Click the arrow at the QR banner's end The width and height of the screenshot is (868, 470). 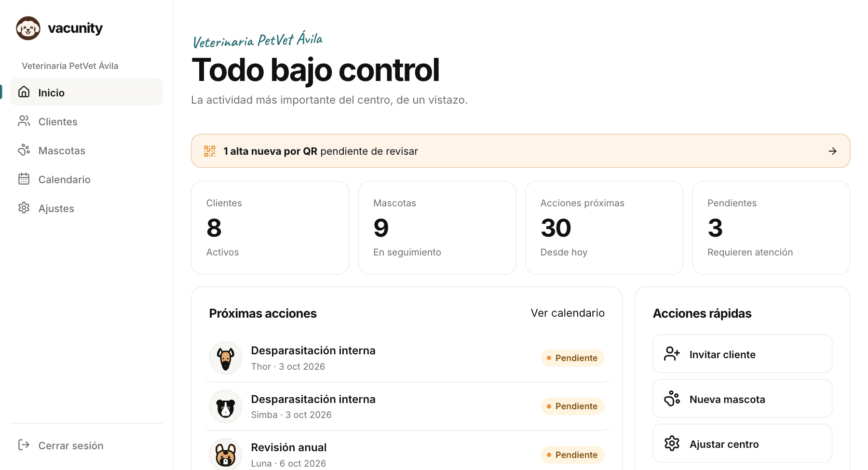(832, 151)
